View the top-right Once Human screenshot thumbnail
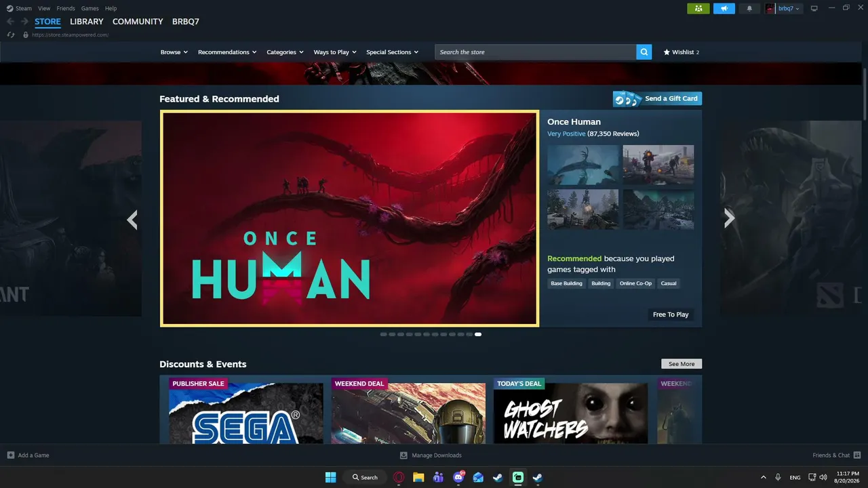The height and width of the screenshot is (488, 868). [658, 165]
